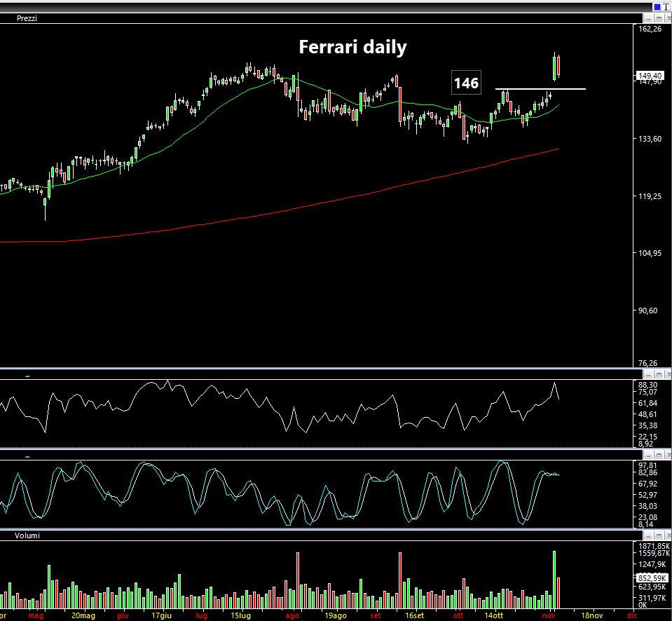
Task: Click the 119,25 price axis value
Action: [x=650, y=196]
